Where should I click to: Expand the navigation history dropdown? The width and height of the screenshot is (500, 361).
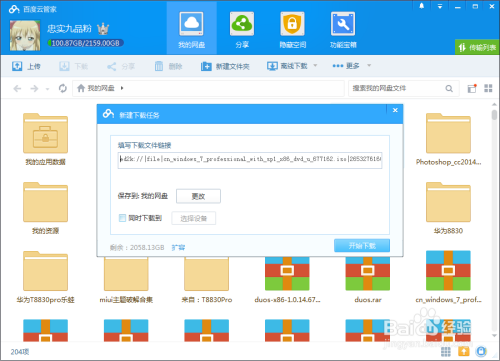tap(47, 89)
